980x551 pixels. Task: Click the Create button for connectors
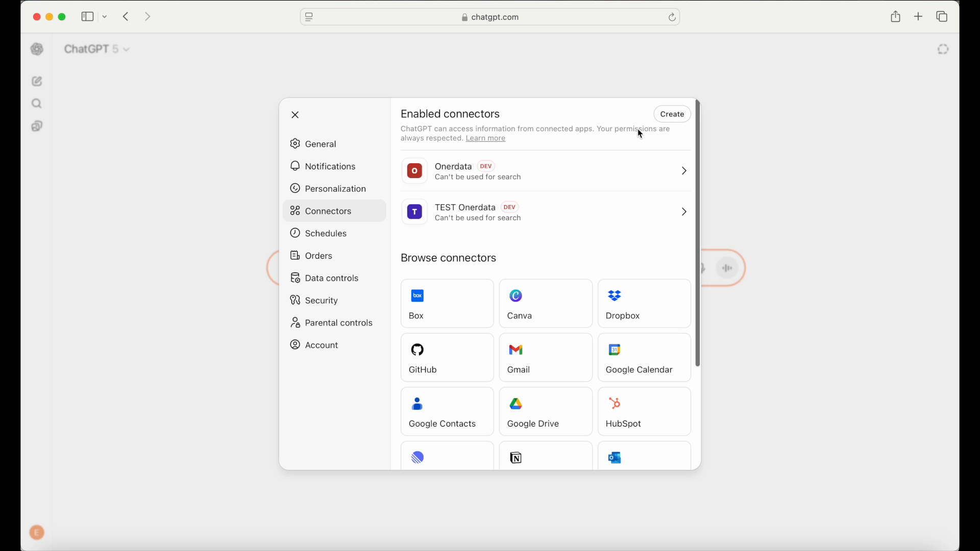672,114
